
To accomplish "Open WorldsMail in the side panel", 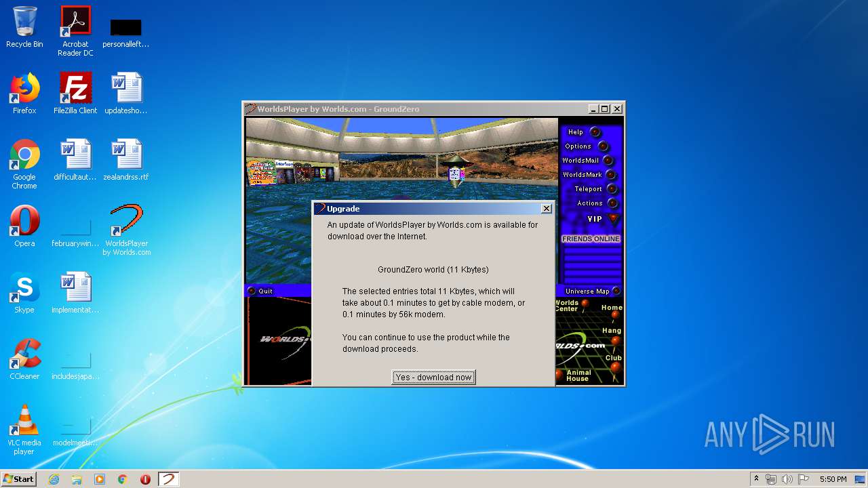I will click(x=587, y=161).
